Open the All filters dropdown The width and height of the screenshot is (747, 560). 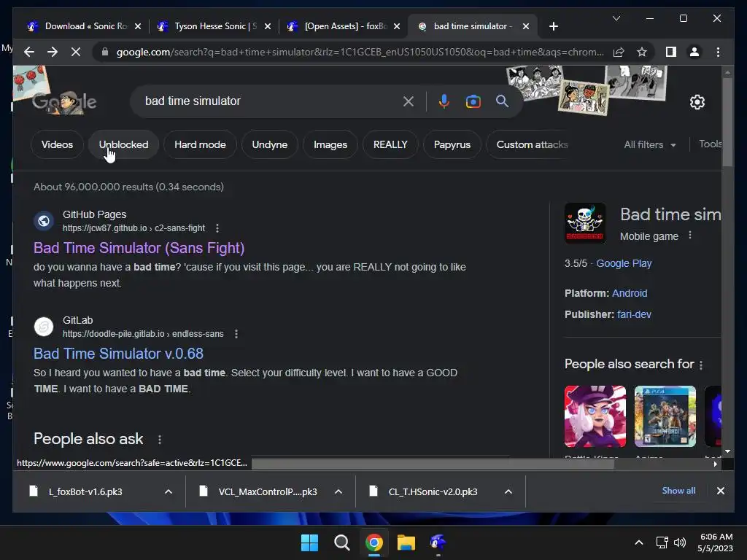pyautogui.click(x=649, y=145)
